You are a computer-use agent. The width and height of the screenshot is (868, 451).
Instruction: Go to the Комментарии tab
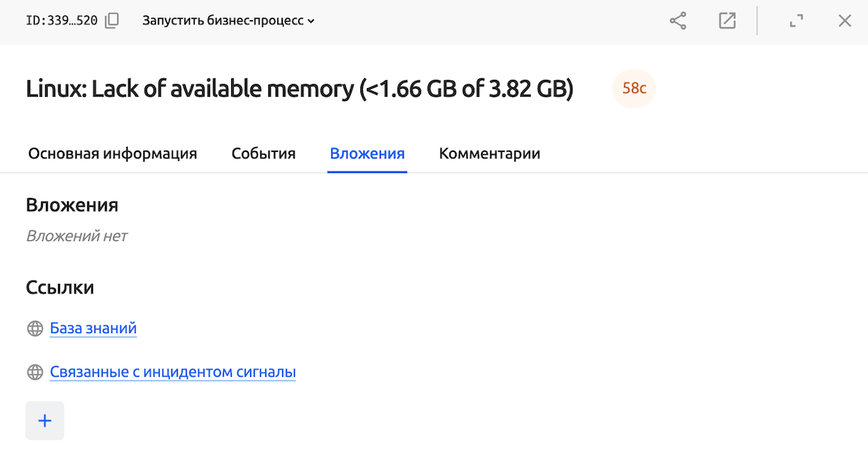pos(489,154)
